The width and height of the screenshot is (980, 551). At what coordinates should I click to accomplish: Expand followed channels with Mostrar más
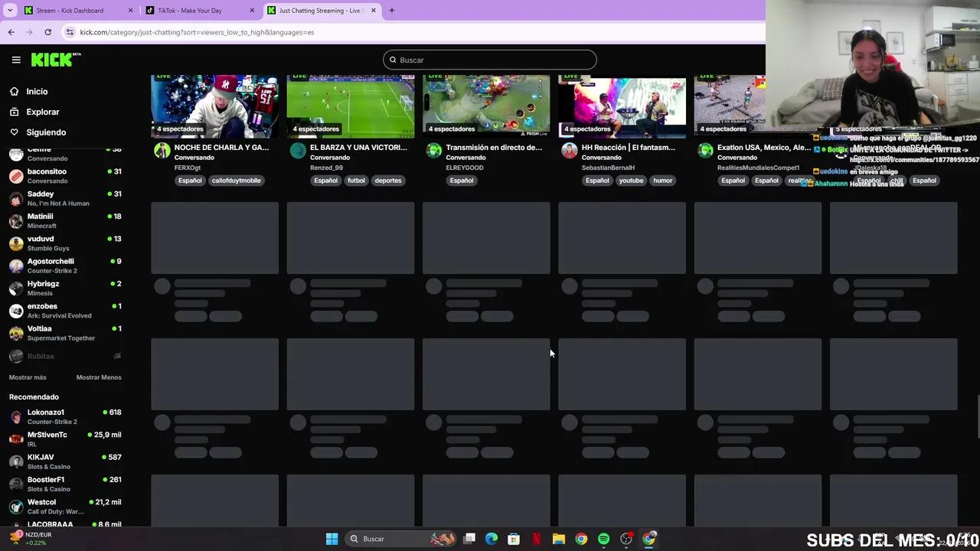tap(28, 377)
